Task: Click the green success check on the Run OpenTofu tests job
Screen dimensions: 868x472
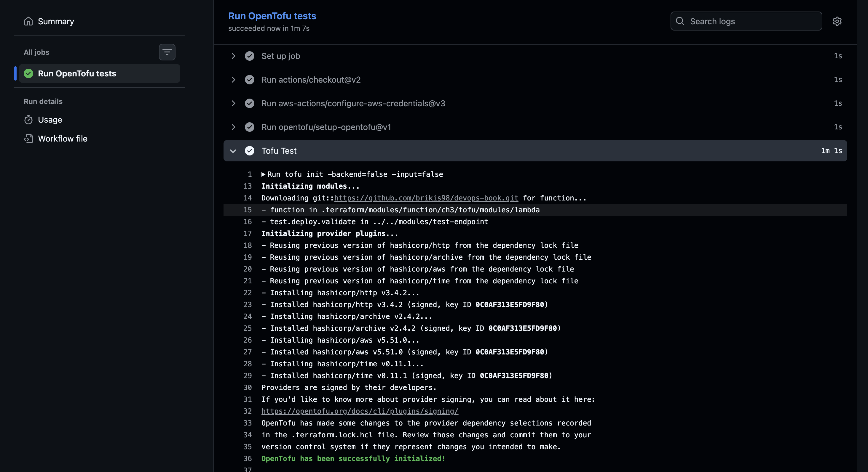Action: tap(29, 73)
